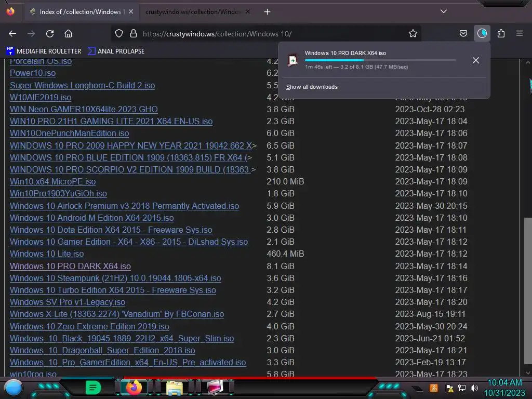Open Windows 10 Airlock Premium v3 link
Screen dimensions: 532x399
pos(124,206)
